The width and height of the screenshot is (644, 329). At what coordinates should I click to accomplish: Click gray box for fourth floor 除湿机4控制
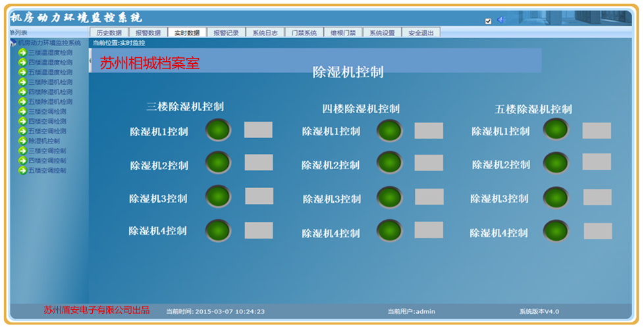pyautogui.click(x=429, y=230)
